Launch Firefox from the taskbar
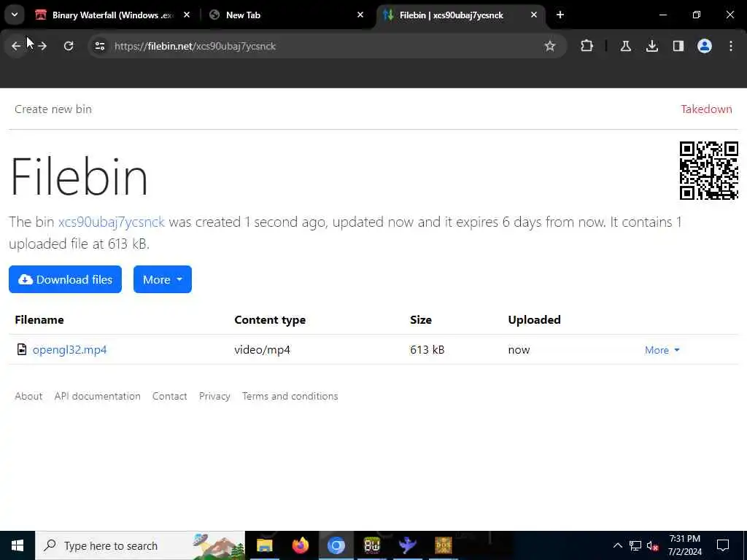The width and height of the screenshot is (747, 560). [x=300, y=545]
